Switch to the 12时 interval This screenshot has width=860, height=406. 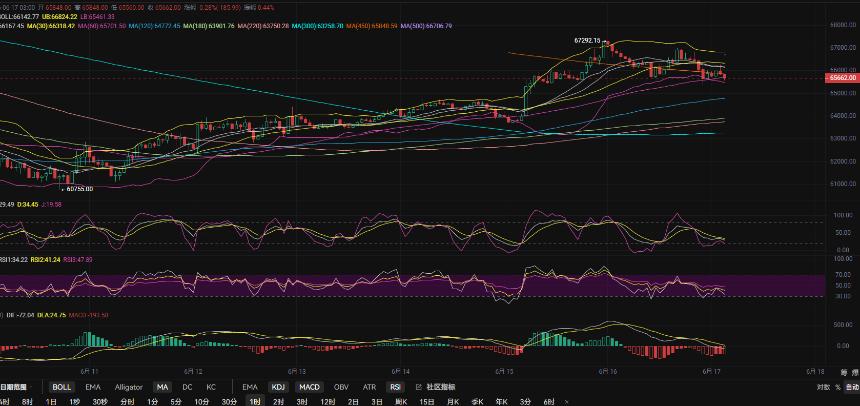click(x=327, y=402)
